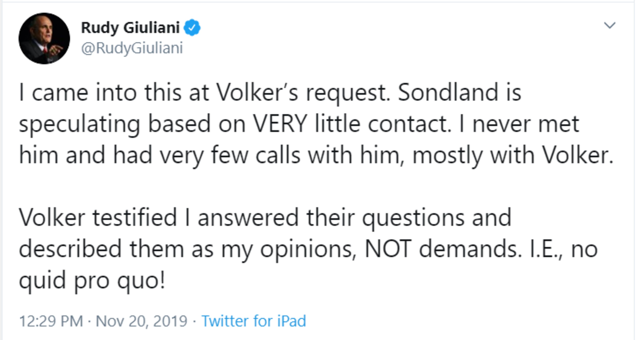Click the Nov 20, 2019 date
Image resolution: width=644 pixels, height=340 pixels.
142,321
